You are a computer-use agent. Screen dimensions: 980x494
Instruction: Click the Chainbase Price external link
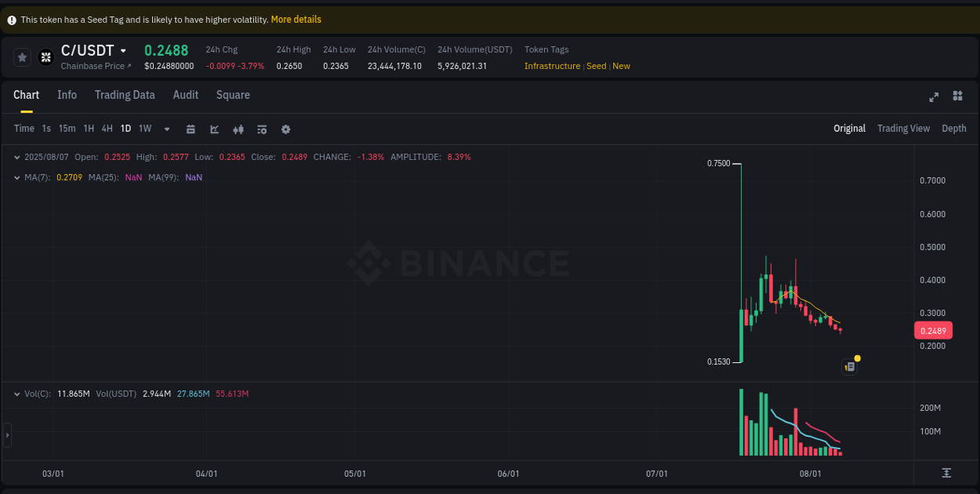(x=93, y=66)
